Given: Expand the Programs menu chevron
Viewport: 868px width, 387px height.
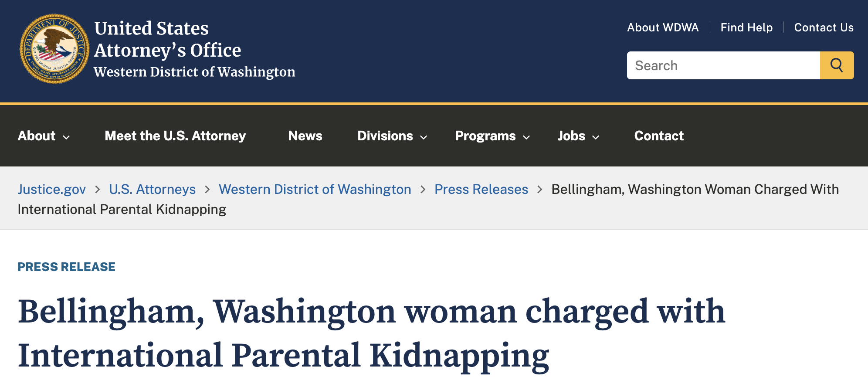Looking at the screenshot, I should tap(526, 137).
